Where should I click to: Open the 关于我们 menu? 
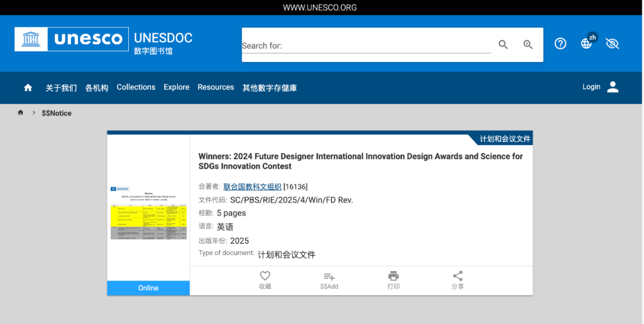pos(61,88)
